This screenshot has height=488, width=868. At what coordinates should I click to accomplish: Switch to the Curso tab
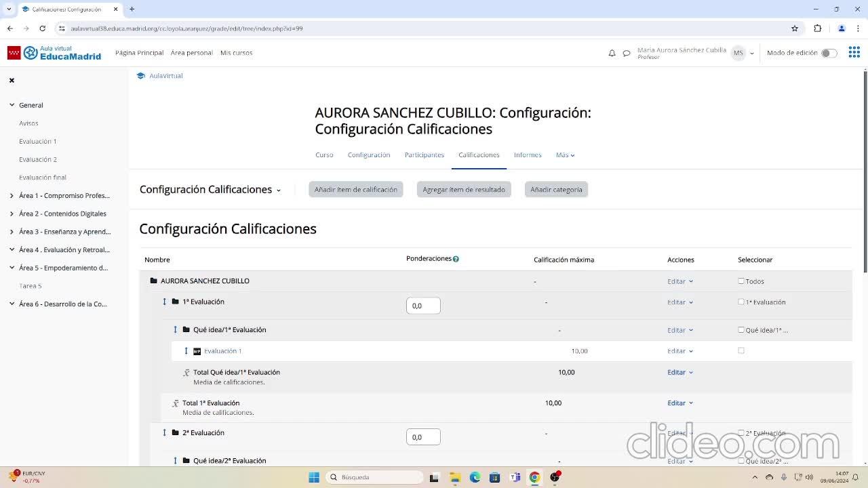coord(324,155)
